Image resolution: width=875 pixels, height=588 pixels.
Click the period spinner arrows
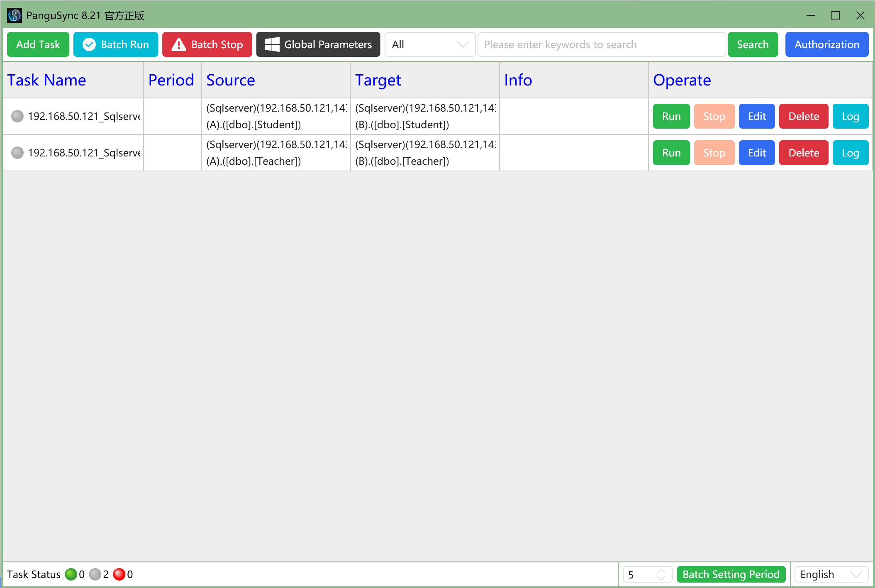point(661,574)
